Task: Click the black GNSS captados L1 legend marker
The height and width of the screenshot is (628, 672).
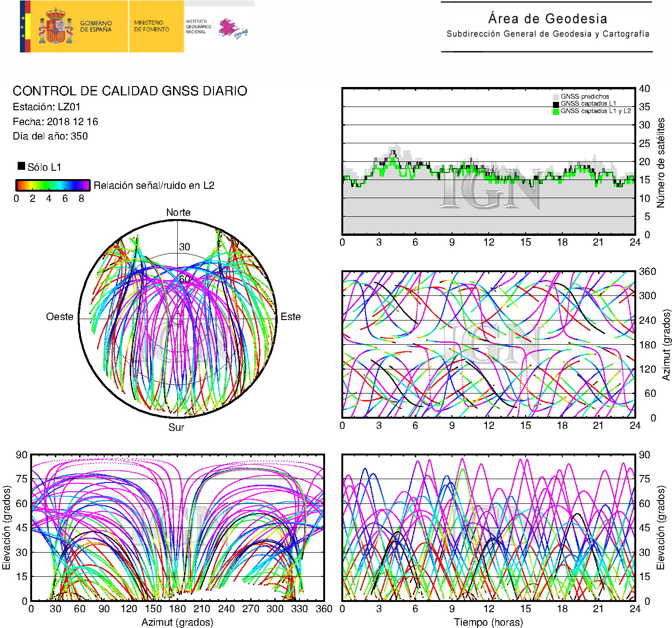Action: pyautogui.click(x=556, y=104)
